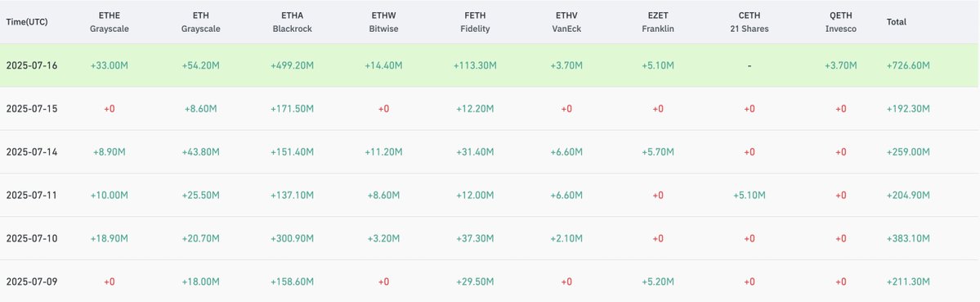This screenshot has width=980, height=302.
Task: Click the ETHW Bitwise column header
Action: click(384, 22)
